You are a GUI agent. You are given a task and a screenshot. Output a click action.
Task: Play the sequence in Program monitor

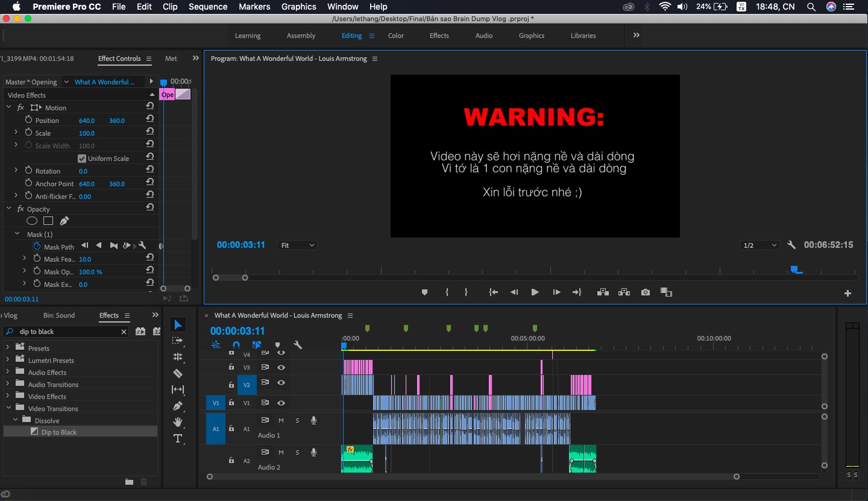tap(535, 292)
